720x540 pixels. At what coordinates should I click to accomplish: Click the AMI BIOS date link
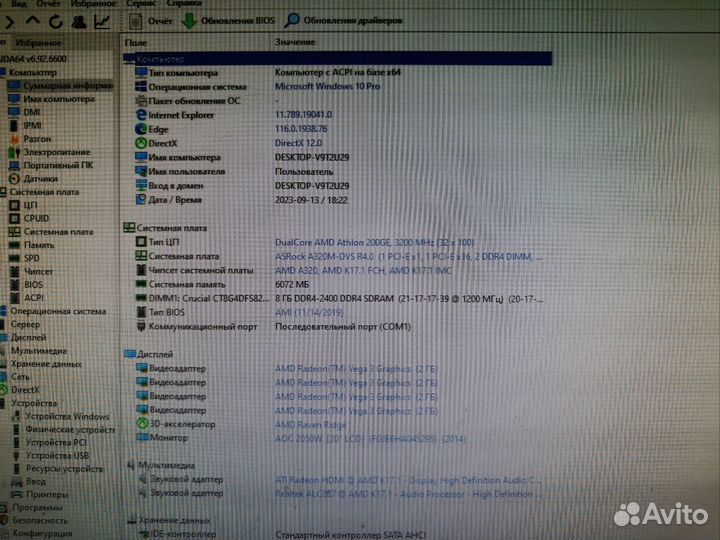pyautogui.click(x=309, y=313)
